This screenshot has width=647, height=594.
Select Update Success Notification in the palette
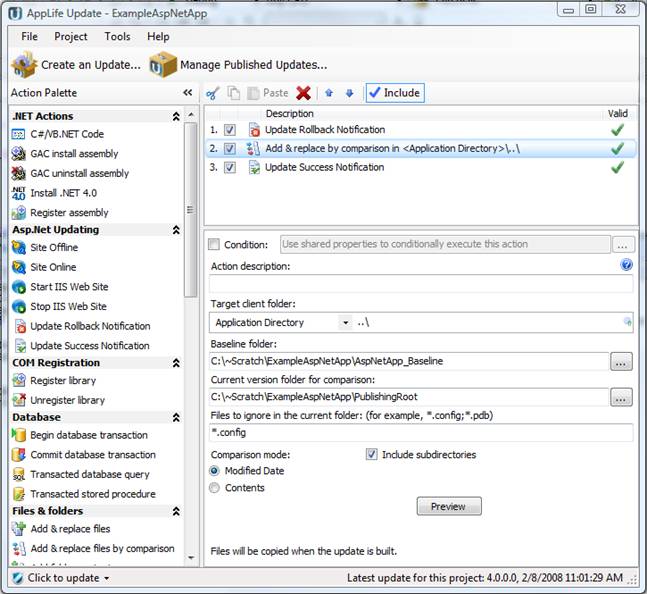82,346
